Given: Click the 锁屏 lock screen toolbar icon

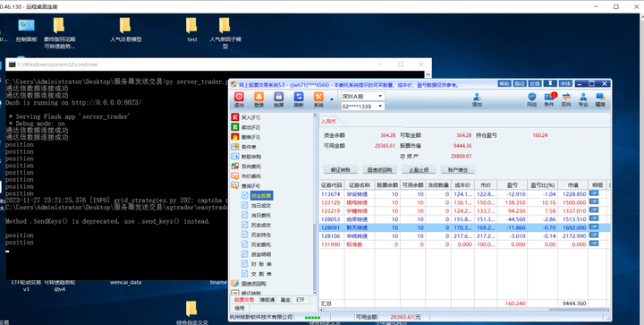Looking at the screenshot, I should point(279,99).
